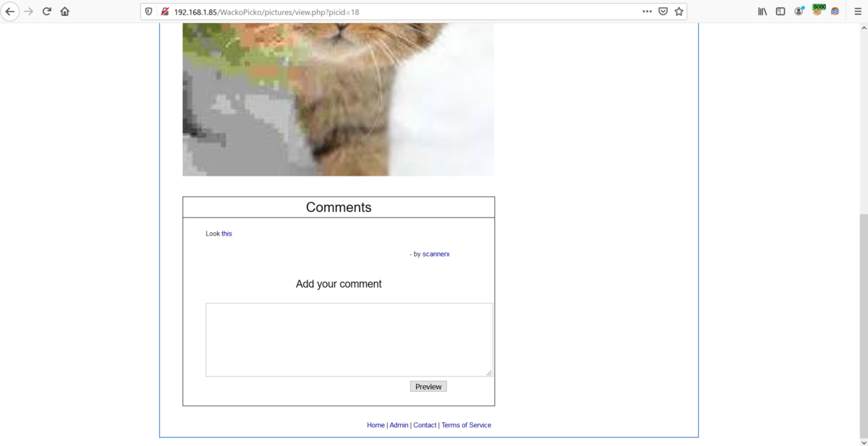The height and width of the screenshot is (446, 868).
Task: View scannerx user profile
Action: tap(436, 254)
